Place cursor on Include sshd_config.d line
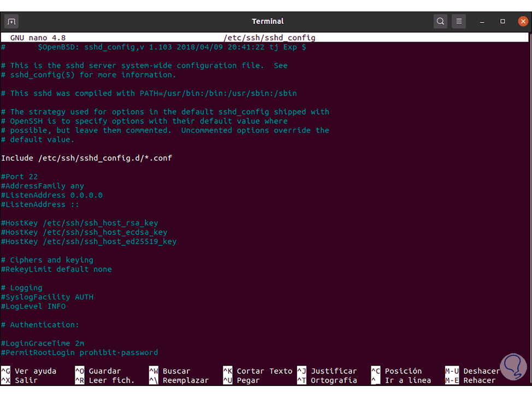Viewport: 532px width, 398px height. pos(86,158)
